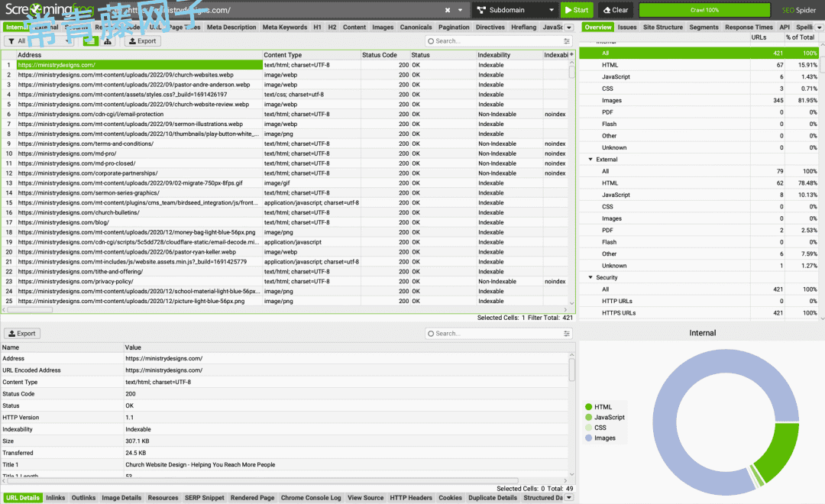825x504 pixels.
Task: Select the terms-and-conditions URL row
Action: point(284,144)
